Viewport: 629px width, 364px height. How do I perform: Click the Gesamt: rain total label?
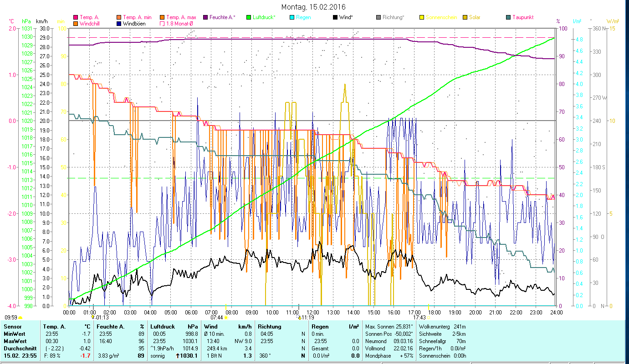point(321,348)
